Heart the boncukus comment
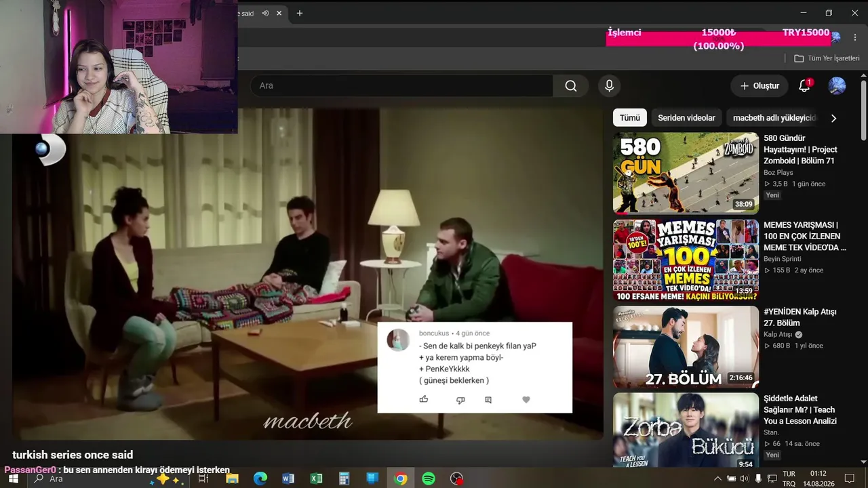The image size is (868, 488). [526, 400]
